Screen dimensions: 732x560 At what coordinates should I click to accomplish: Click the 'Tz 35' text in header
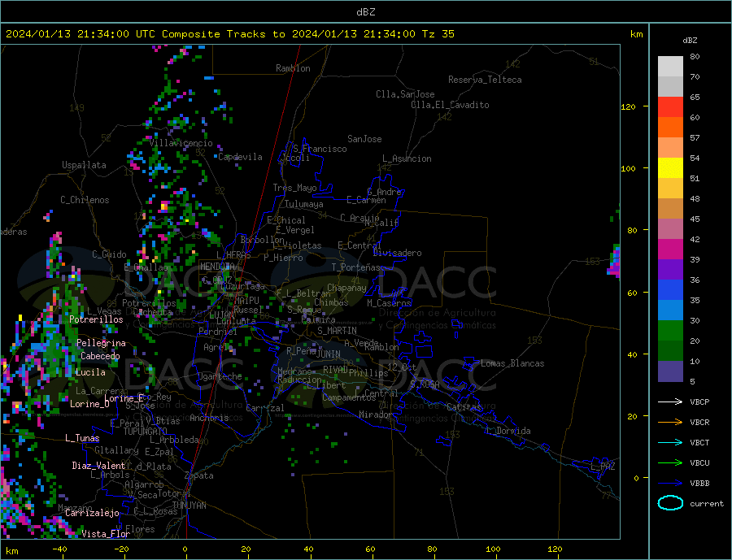(x=438, y=34)
